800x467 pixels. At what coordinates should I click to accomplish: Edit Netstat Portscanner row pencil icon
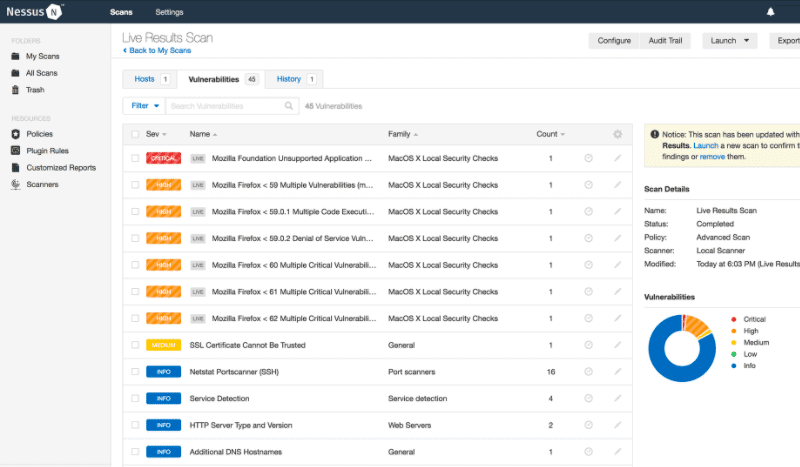click(x=617, y=372)
